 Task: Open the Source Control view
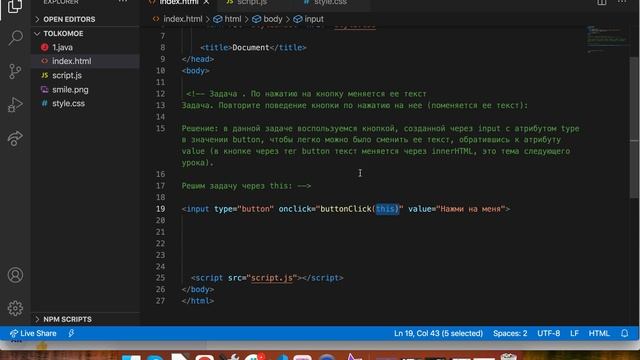pyautogui.click(x=15, y=71)
